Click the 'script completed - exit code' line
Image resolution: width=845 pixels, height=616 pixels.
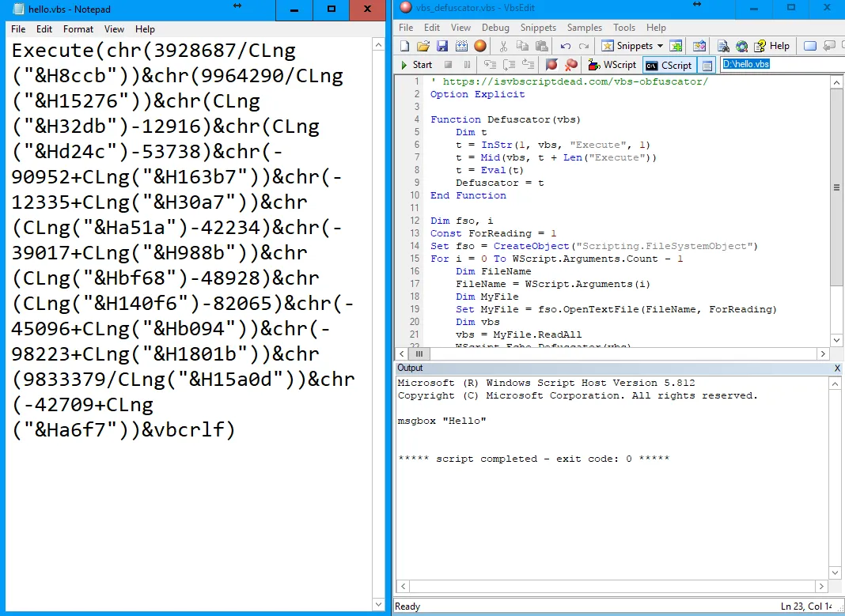(533, 459)
